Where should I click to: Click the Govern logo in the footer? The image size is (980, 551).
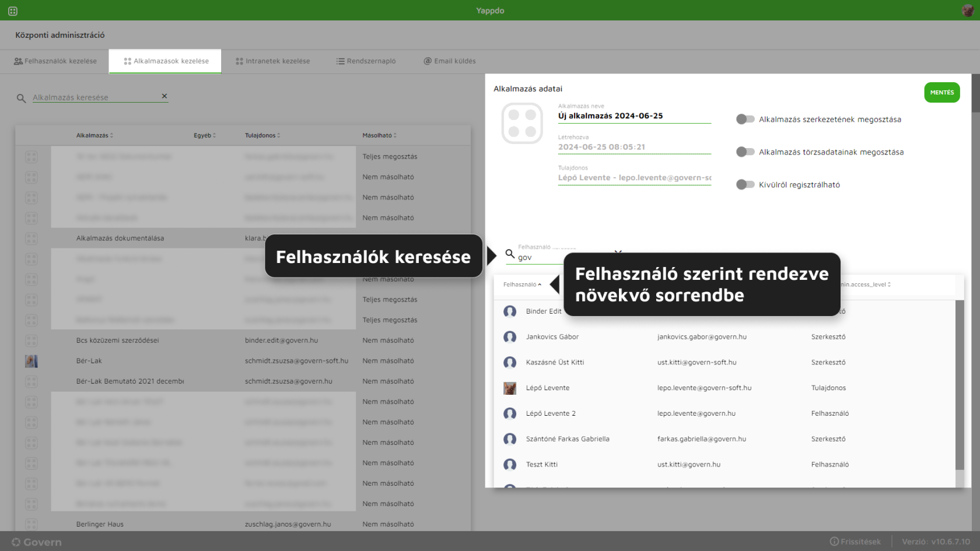[x=36, y=542]
